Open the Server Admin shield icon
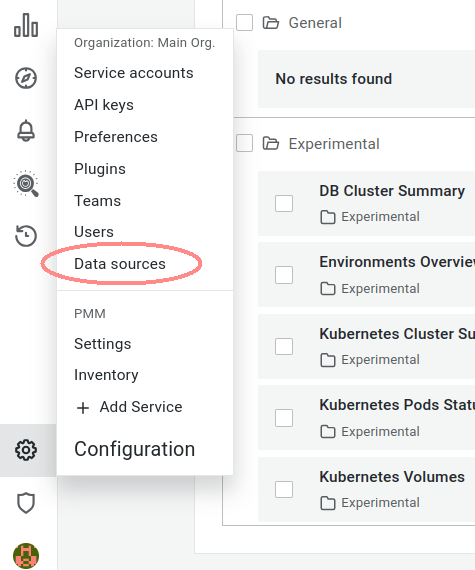Image resolution: width=475 pixels, height=570 pixels. pos(26,503)
